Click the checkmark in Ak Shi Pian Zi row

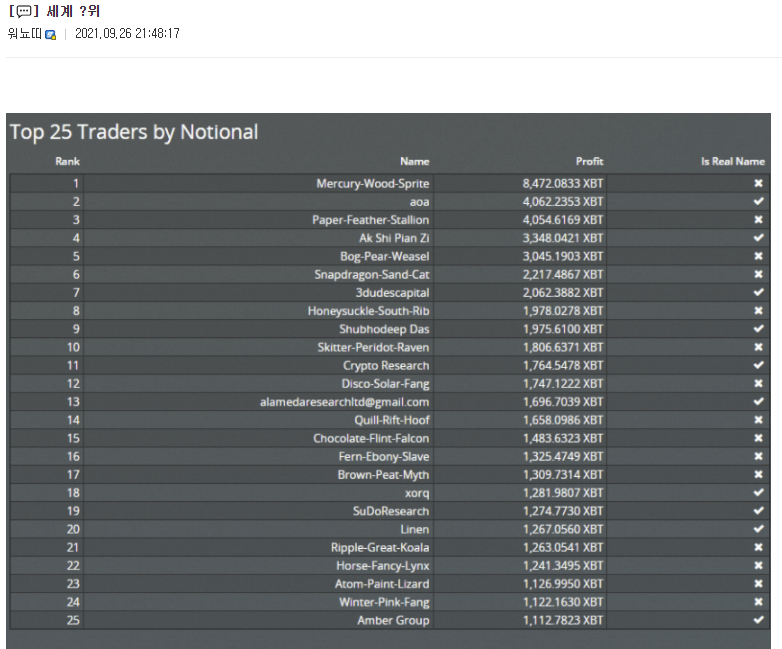coord(758,237)
